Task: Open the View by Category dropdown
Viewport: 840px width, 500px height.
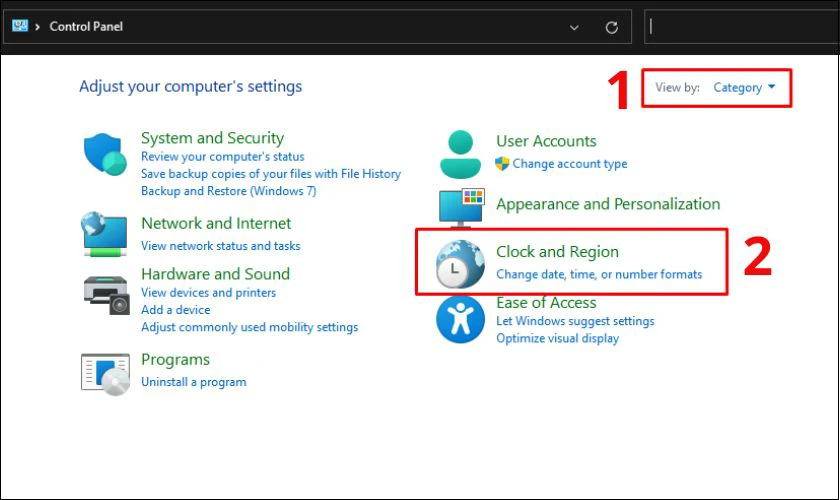Action: tap(744, 87)
